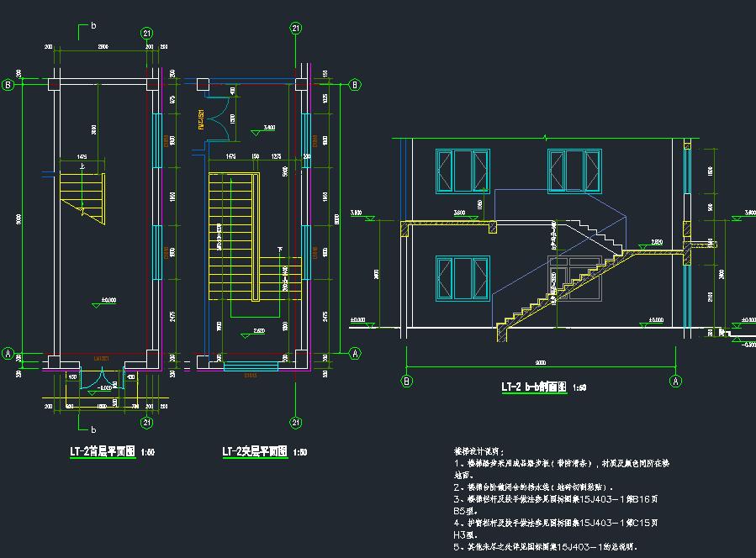Select the entrance door swing at plan bottom

tap(103, 379)
